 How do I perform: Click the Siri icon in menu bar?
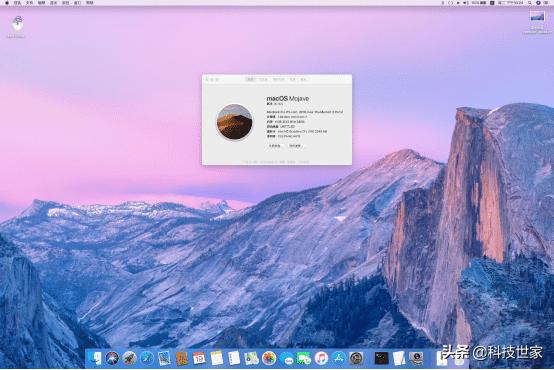tap(538, 3)
